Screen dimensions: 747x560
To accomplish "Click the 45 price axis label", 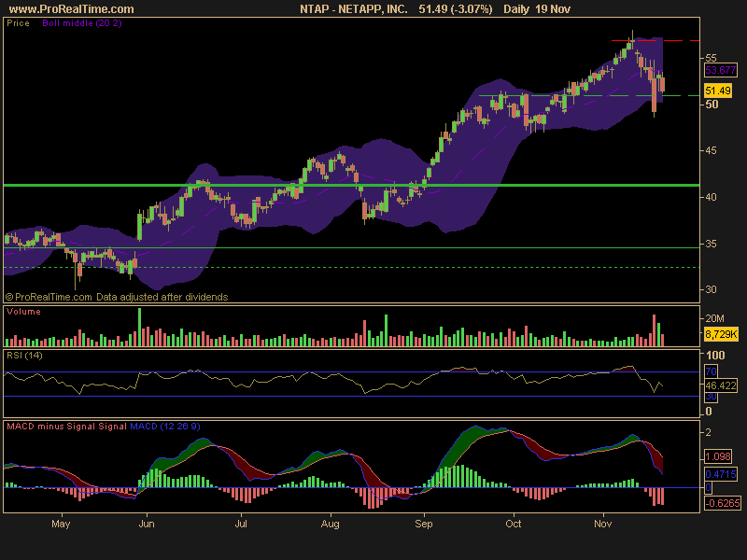I will point(711,150).
